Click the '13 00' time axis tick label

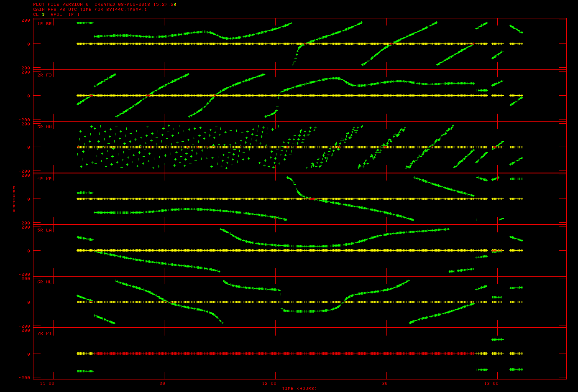click(x=491, y=384)
